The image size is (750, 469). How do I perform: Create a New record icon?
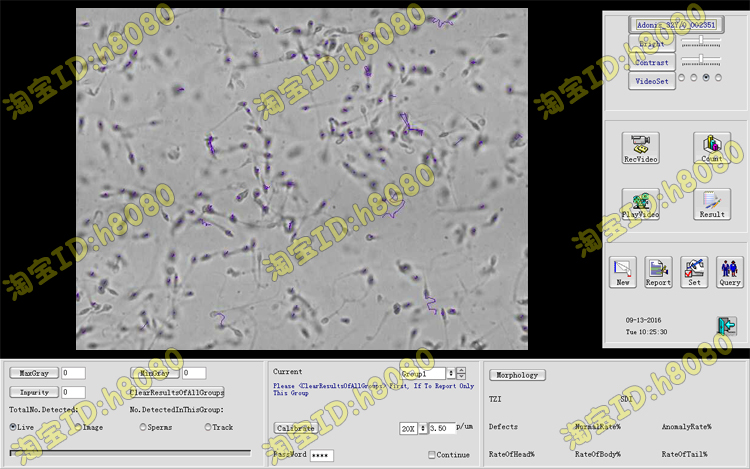[x=623, y=272]
